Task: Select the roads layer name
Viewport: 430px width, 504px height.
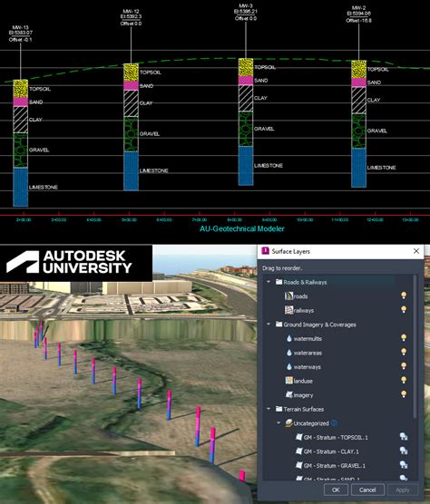Action: [300, 296]
